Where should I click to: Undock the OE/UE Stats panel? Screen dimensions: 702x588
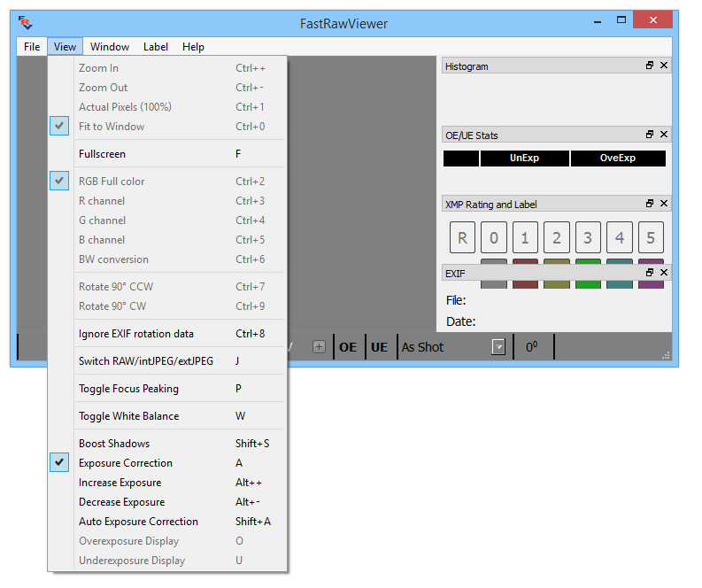(649, 135)
